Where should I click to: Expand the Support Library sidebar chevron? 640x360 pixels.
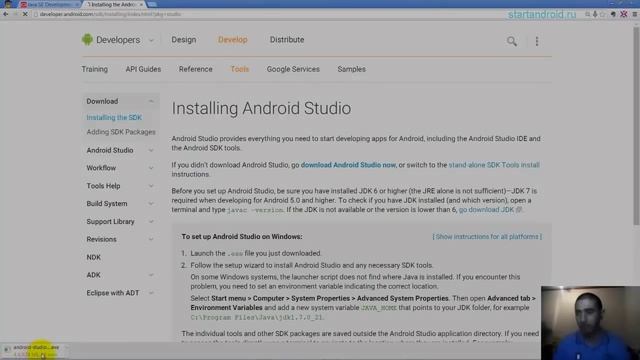(x=151, y=222)
